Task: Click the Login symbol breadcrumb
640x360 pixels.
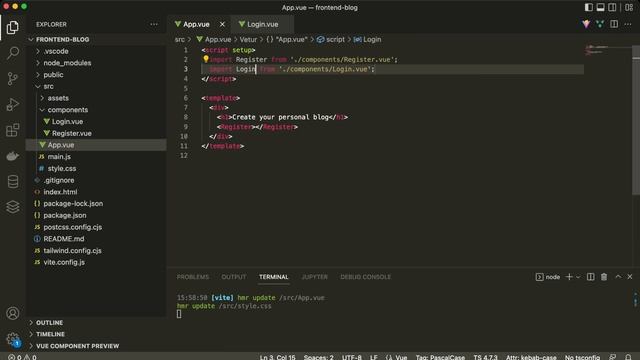Action: [367, 40]
